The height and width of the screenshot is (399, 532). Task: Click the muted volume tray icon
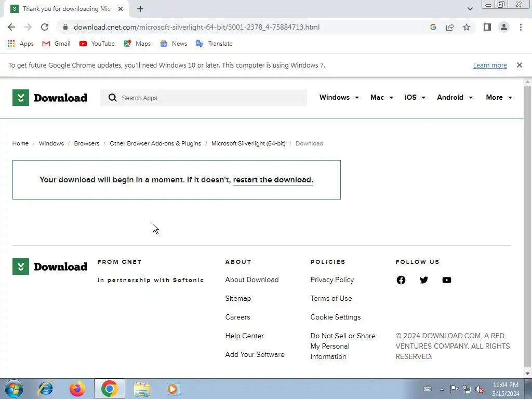tap(480, 389)
